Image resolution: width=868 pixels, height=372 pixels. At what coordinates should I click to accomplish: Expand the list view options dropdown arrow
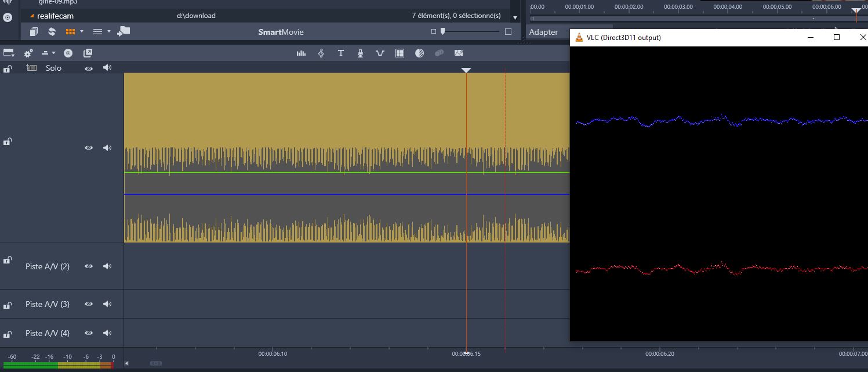coord(108,31)
